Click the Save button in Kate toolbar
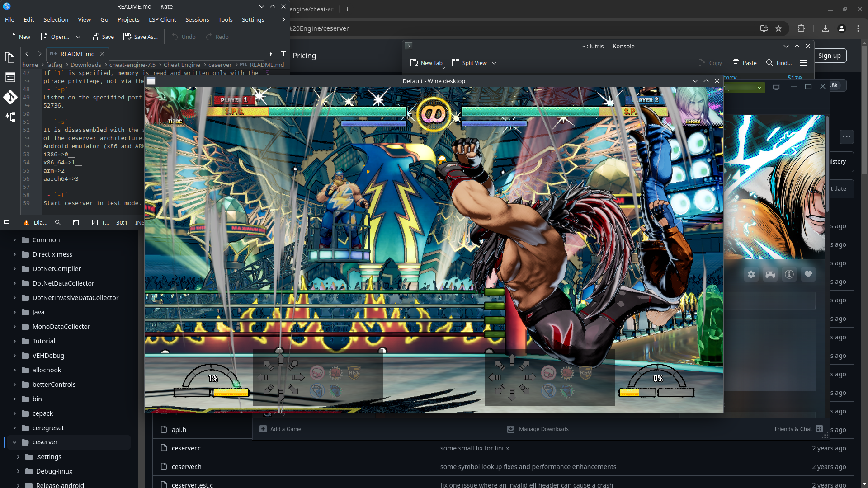868x488 pixels. point(103,37)
